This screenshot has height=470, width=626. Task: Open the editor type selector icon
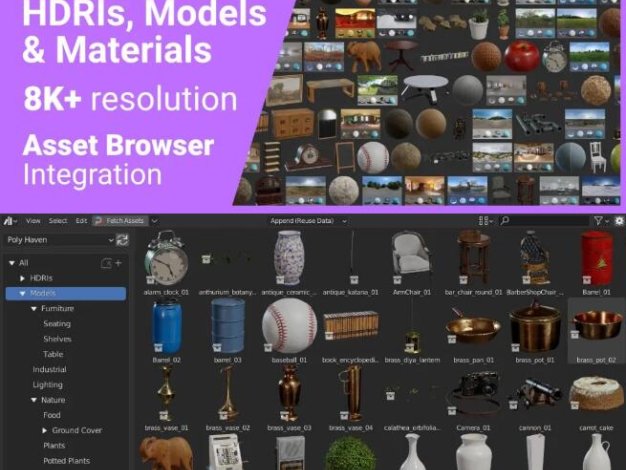(x=10, y=221)
